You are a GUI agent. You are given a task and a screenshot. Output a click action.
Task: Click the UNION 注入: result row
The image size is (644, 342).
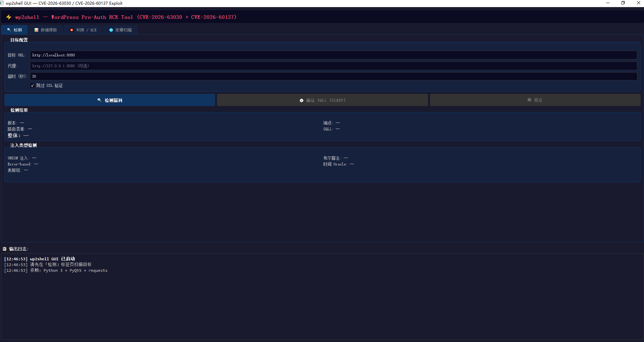click(x=22, y=158)
